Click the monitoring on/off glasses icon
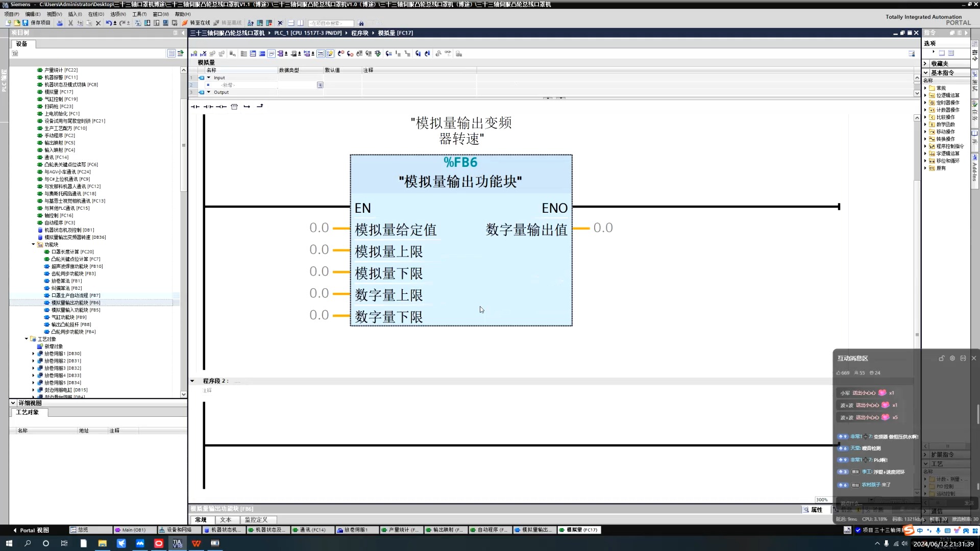 pos(448,54)
